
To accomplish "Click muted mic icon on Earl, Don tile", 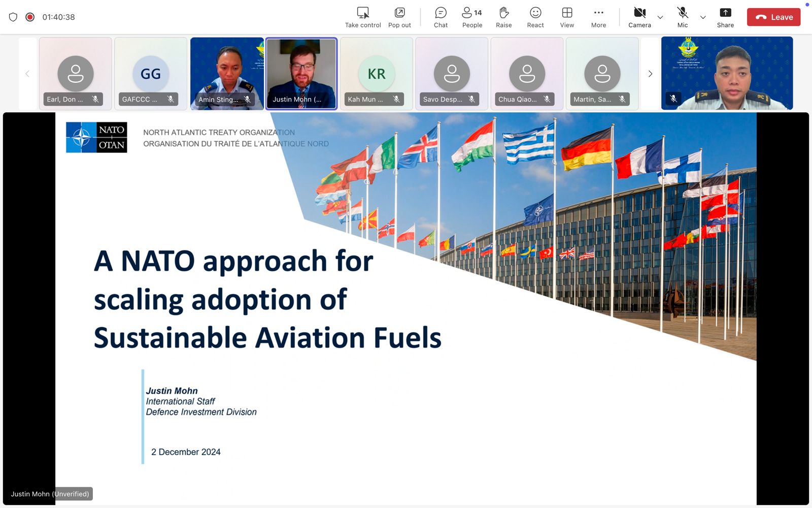I will click(x=95, y=99).
